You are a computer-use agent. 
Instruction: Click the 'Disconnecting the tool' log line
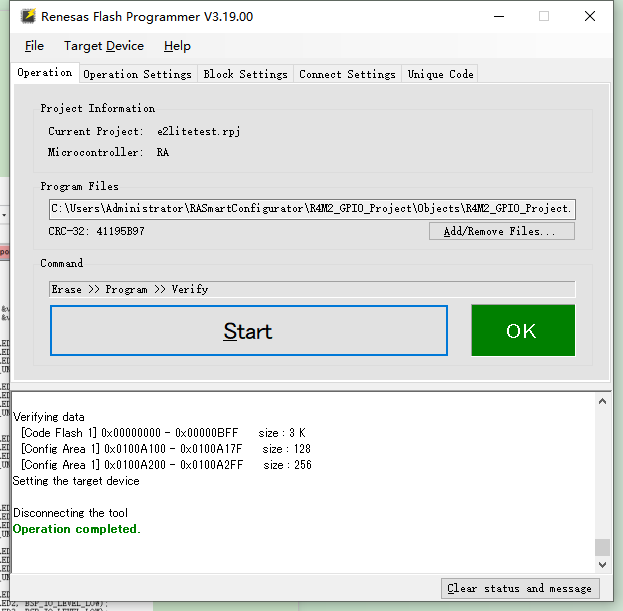(x=70, y=513)
